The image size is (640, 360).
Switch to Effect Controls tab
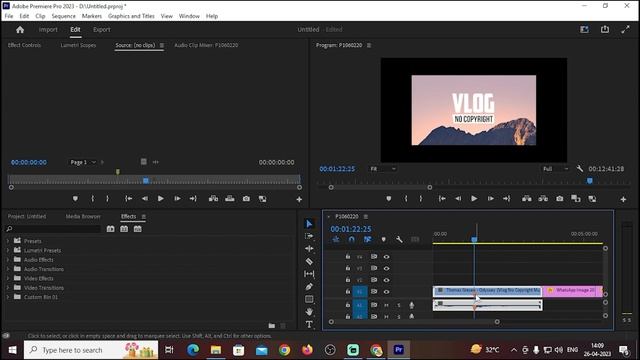click(24, 45)
